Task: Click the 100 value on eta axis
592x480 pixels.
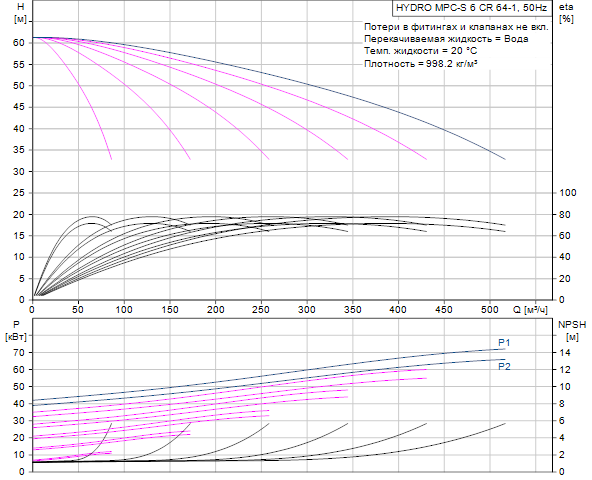Action: pyautogui.click(x=568, y=193)
